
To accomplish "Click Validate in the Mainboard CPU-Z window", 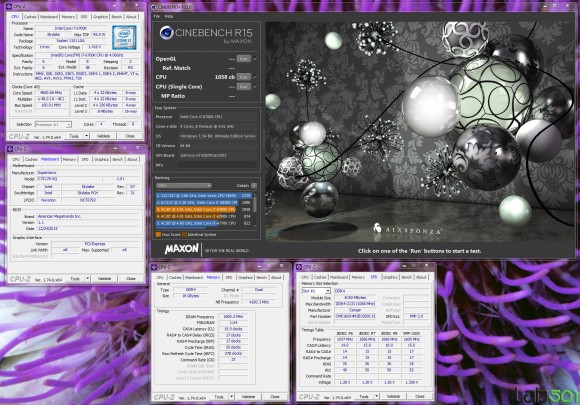I will tap(104, 279).
